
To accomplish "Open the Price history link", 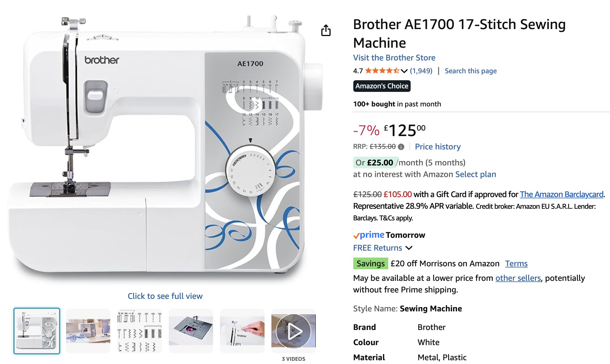I will (x=437, y=147).
